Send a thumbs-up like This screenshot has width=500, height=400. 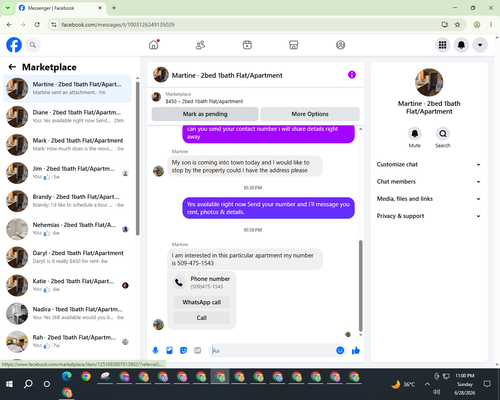coord(356,350)
